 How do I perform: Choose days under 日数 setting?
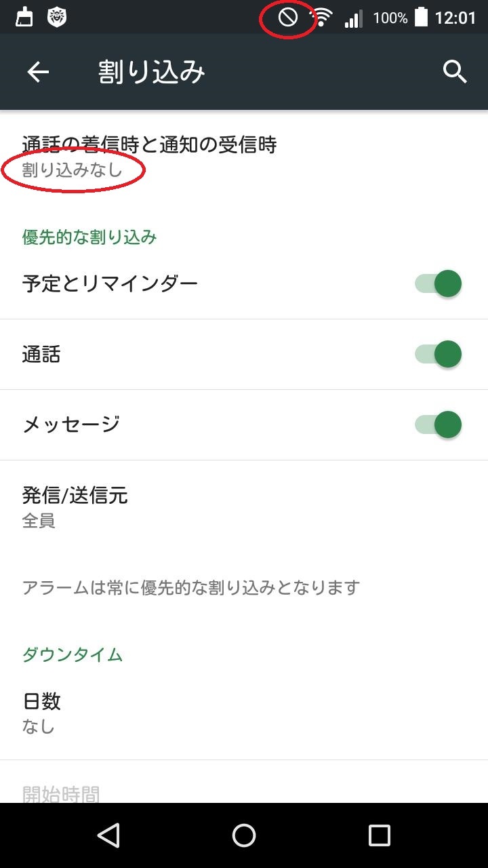[42, 712]
